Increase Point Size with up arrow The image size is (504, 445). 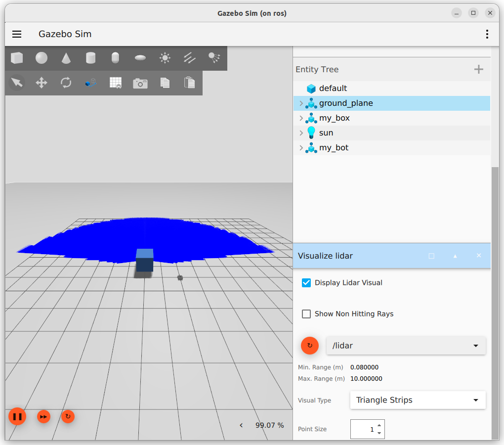click(379, 425)
